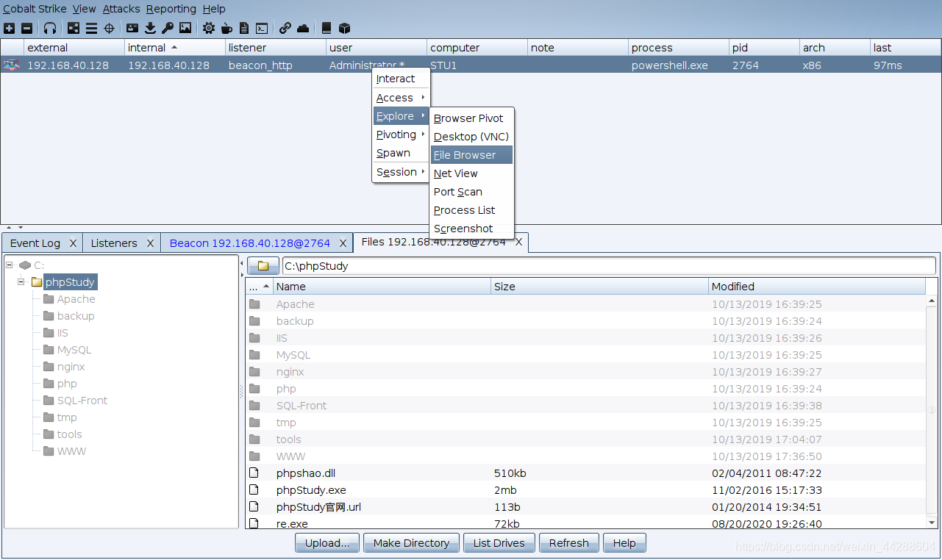Collapse the phpStudy tree node
Viewport: 942px width, 560px height.
[x=21, y=282]
